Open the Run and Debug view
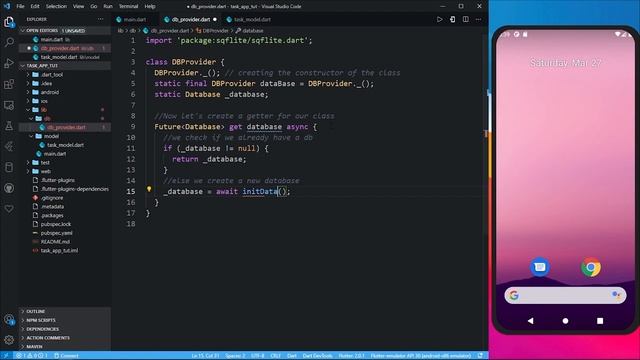 [9, 63]
